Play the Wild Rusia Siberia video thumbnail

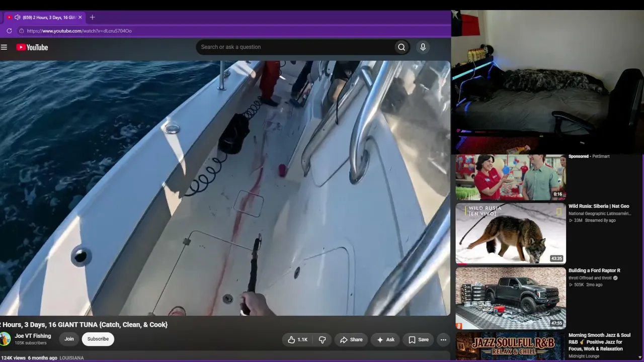[x=511, y=233]
